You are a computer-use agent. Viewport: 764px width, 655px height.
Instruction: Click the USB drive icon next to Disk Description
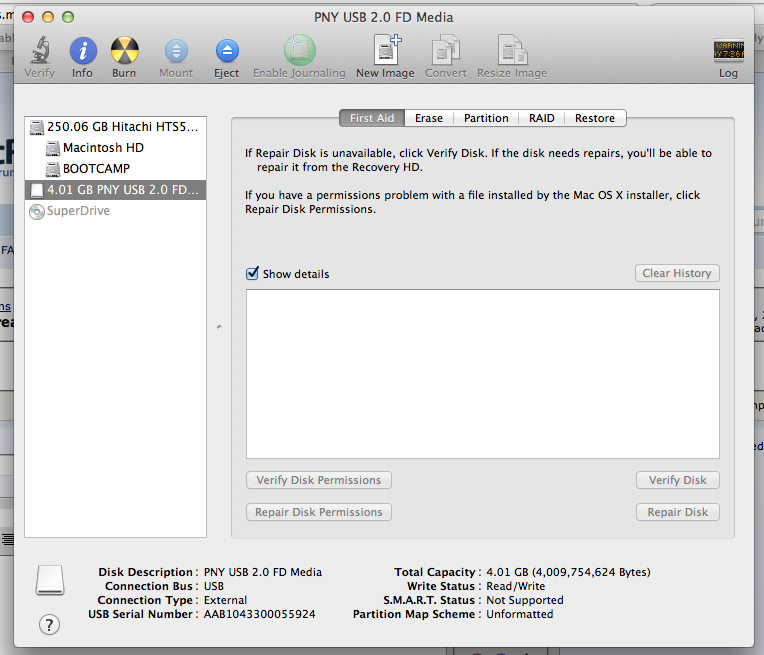coord(50,580)
